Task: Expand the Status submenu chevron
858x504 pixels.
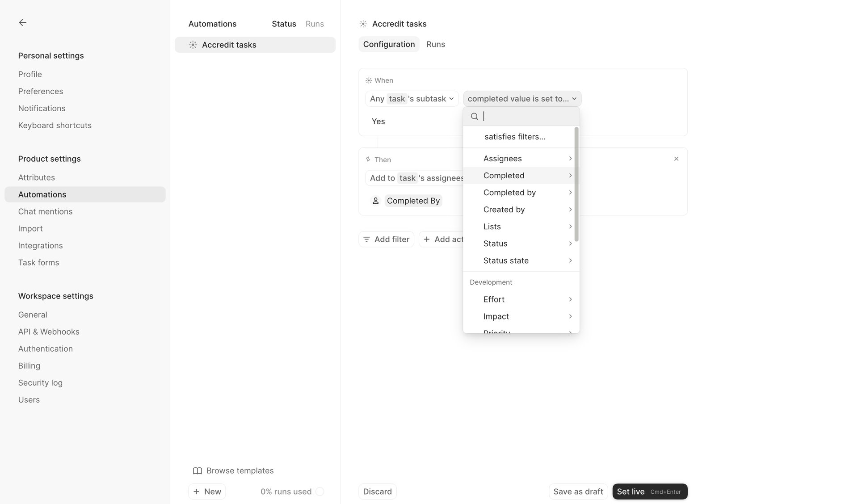Action: (x=570, y=244)
